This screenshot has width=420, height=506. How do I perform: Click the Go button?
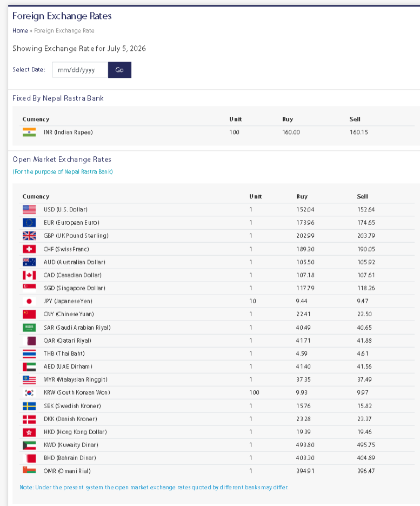point(119,70)
